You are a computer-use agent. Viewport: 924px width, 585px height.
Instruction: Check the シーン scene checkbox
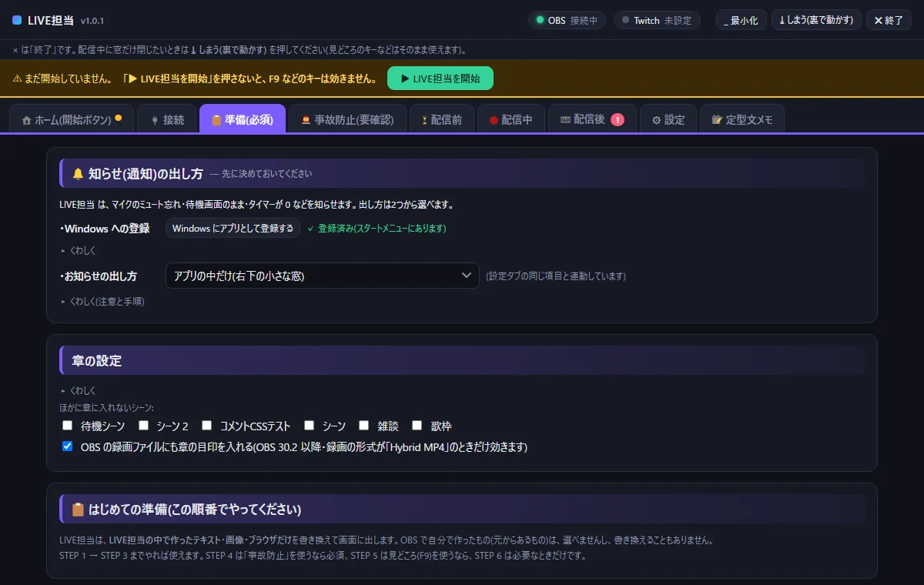click(310, 425)
